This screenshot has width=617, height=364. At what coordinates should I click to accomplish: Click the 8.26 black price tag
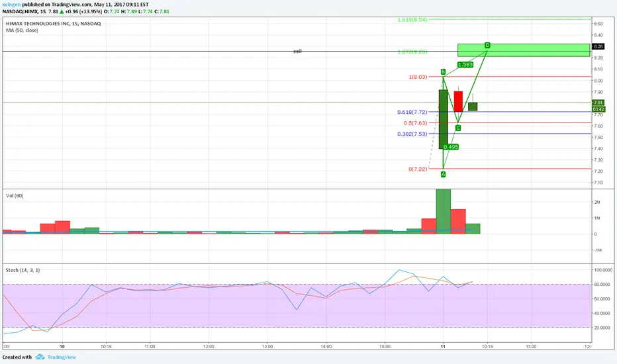[x=598, y=46]
